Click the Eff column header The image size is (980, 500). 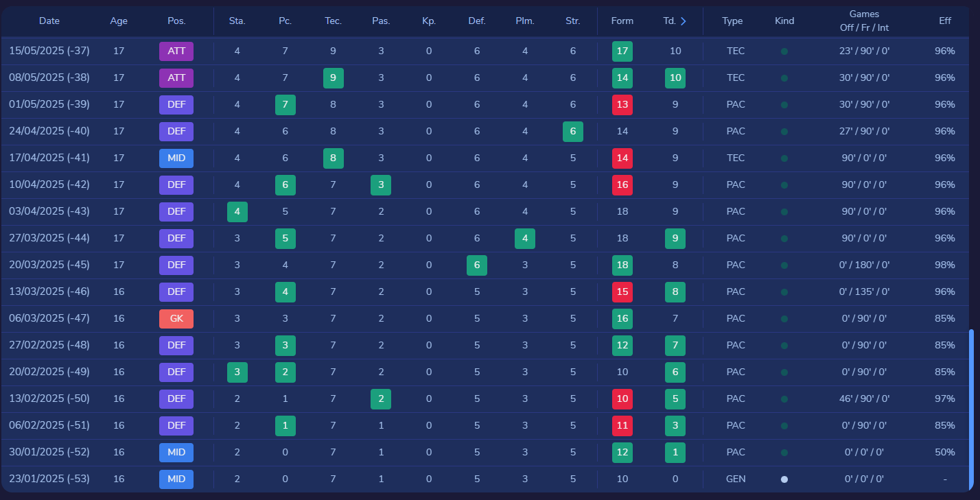point(944,21)
